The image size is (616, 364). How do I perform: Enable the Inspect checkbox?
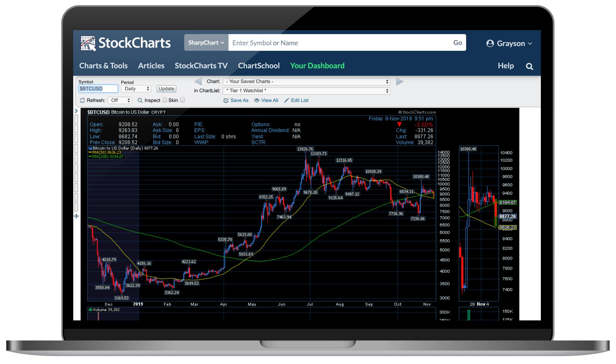click(x=165, y=100)
